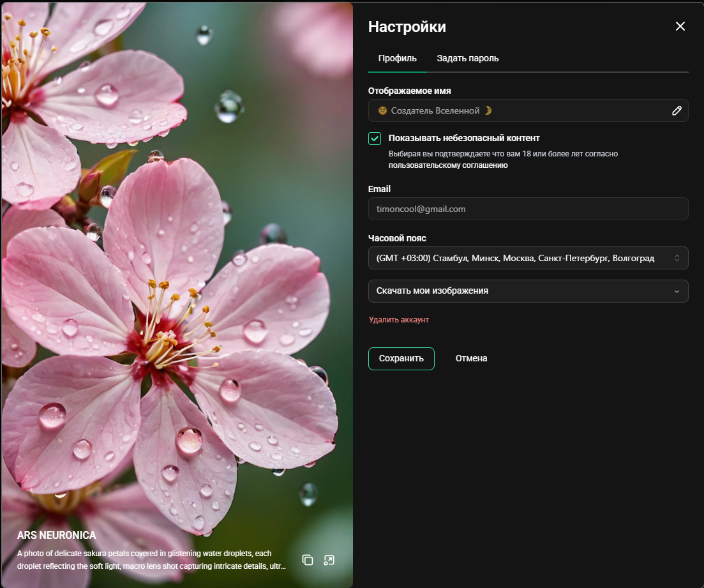The height and width of the screenshot is (588, 704).
Task: Click the Удалить аккаунт link
Action: pos(399,319)
